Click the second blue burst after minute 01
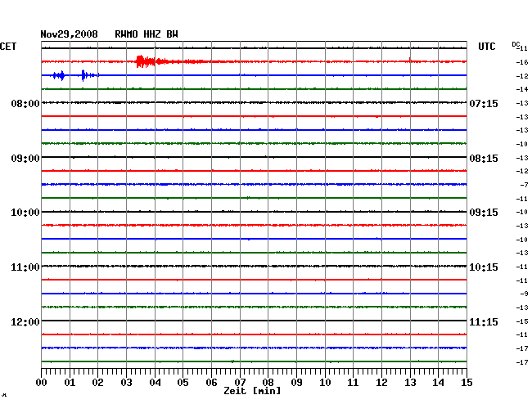This screenshot has height=404, width=532. pos(84,75)
